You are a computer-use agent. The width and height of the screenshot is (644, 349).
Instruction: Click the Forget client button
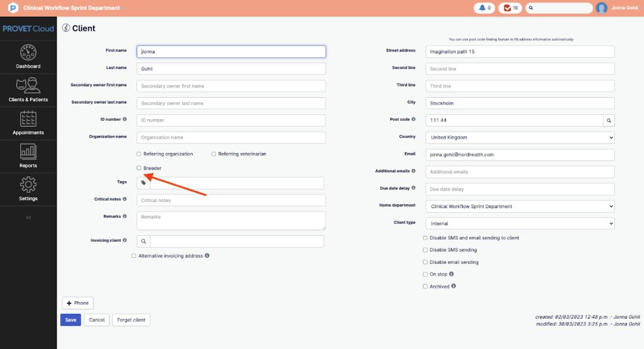point(131,320)
